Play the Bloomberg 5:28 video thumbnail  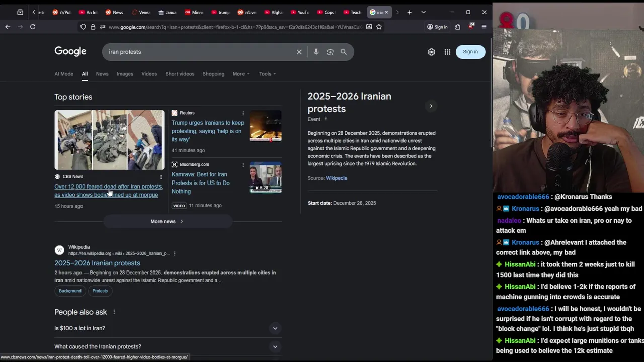(265, 177)
